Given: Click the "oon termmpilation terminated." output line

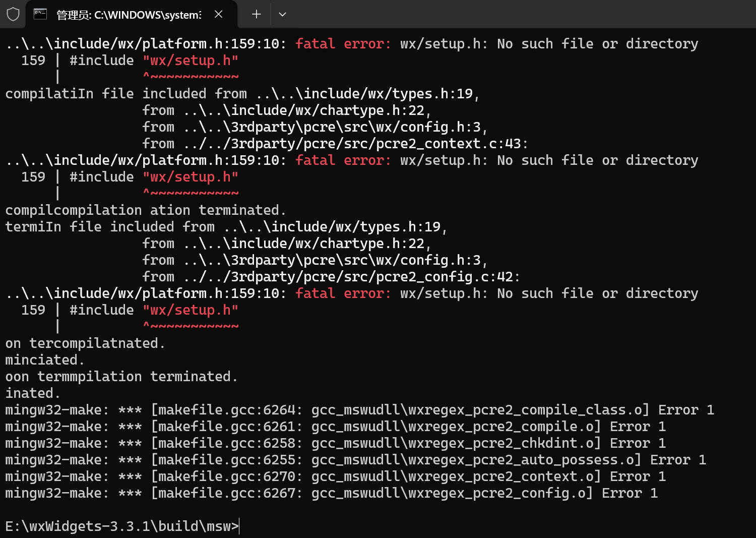Looking at the screenshot, I should click(121, 376).
